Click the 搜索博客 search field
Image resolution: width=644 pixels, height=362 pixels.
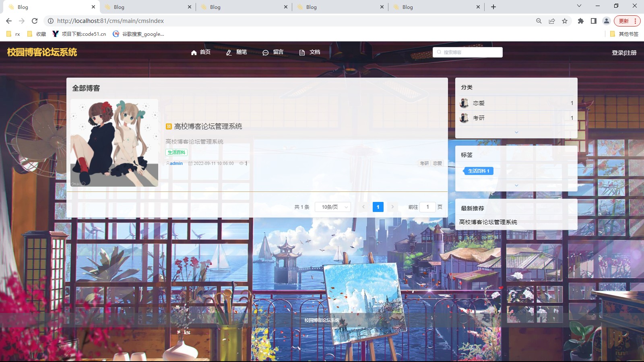(468, 52)
